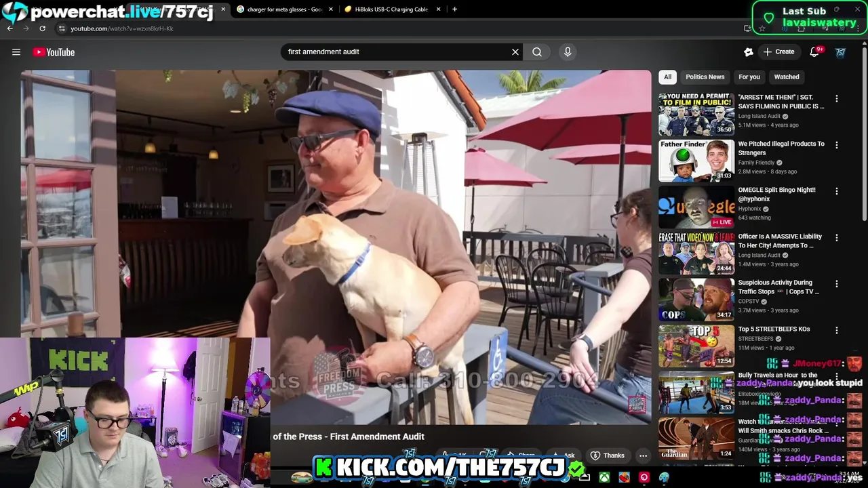This screenshot has height=488, width=868.
Task: Visit COPSTV channel link
Action: click(x=749, y=302)
